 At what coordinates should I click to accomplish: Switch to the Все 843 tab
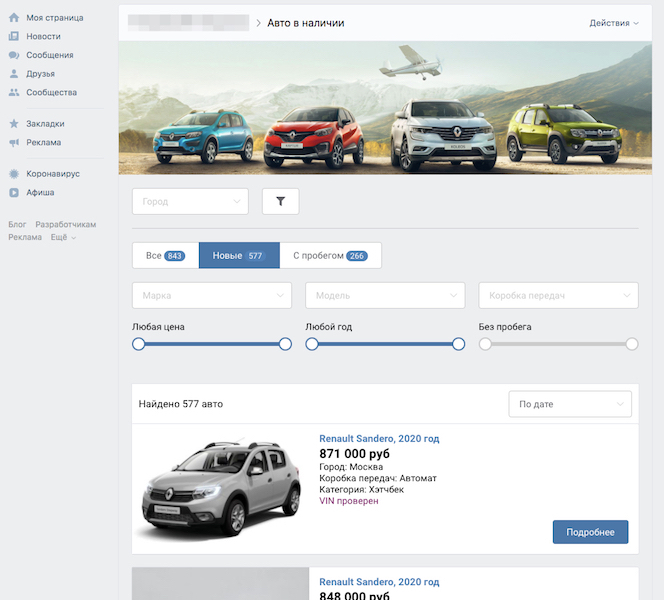[x=166, y=255]
